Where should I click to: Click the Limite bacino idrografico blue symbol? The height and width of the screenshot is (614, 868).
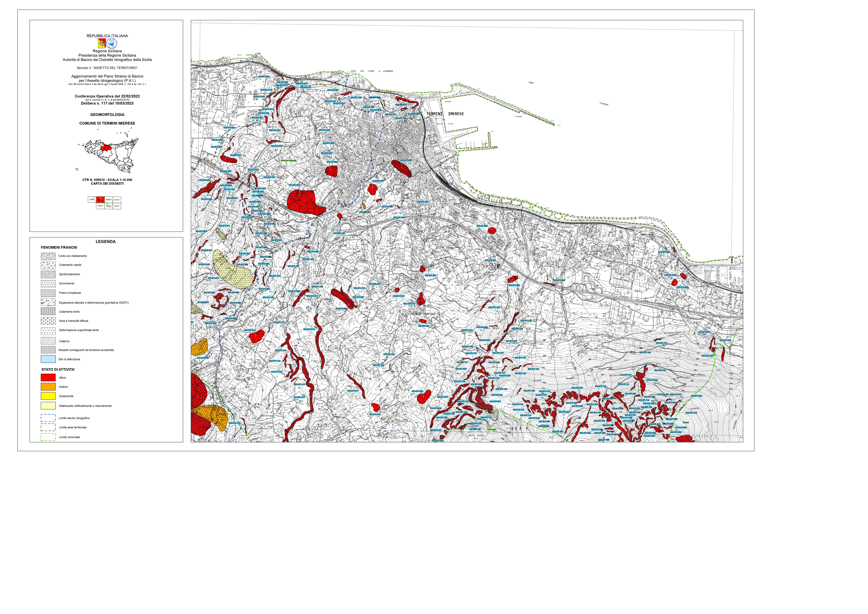48,418
